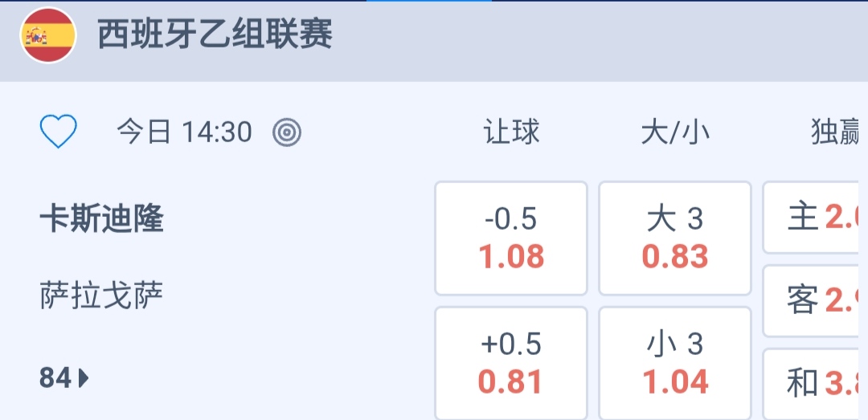Screen dimensions: 868x420
Task: Open the 卡斯迪隆 team name
Action: (101, 219)
